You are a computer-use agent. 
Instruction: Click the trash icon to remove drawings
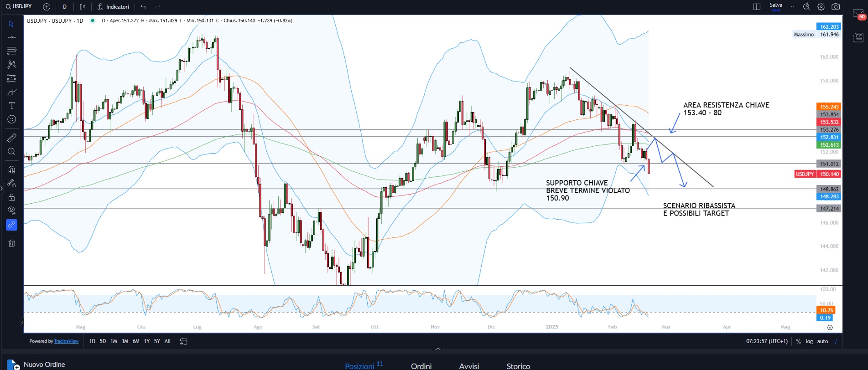tap(12, 243)
